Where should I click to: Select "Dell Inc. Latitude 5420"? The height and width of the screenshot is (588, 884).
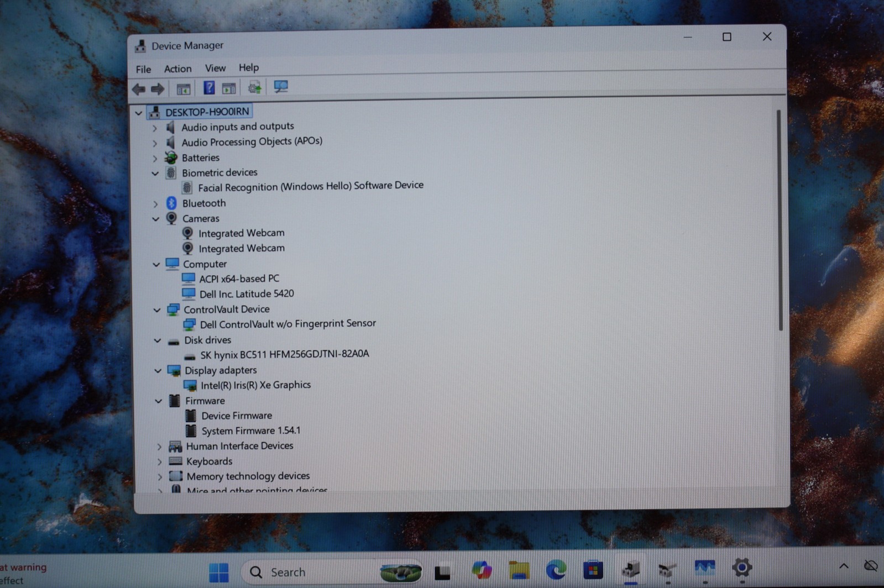[x=247, y=294]
